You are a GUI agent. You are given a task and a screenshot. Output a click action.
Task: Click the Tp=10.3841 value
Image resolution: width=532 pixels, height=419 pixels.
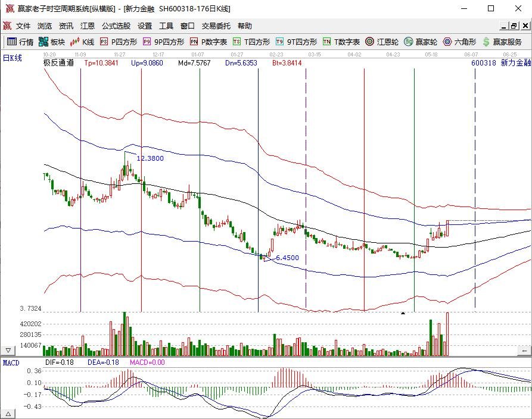pos(101,62)
